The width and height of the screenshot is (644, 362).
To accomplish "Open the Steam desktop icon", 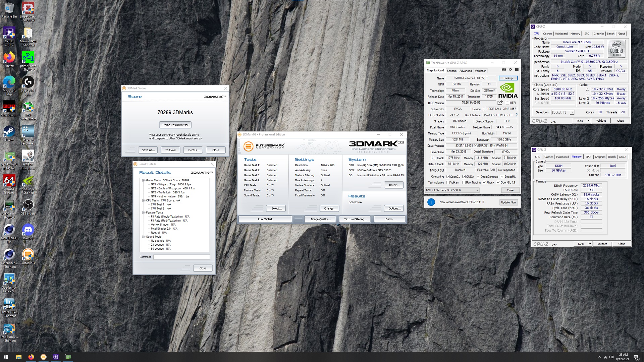I will pos(9,133).
